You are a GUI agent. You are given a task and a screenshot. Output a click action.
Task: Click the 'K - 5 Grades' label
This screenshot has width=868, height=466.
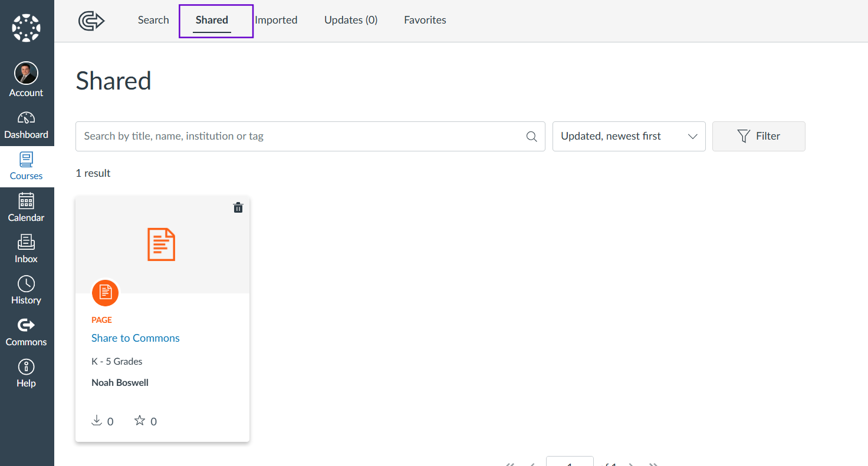click(x=117, y=361)
